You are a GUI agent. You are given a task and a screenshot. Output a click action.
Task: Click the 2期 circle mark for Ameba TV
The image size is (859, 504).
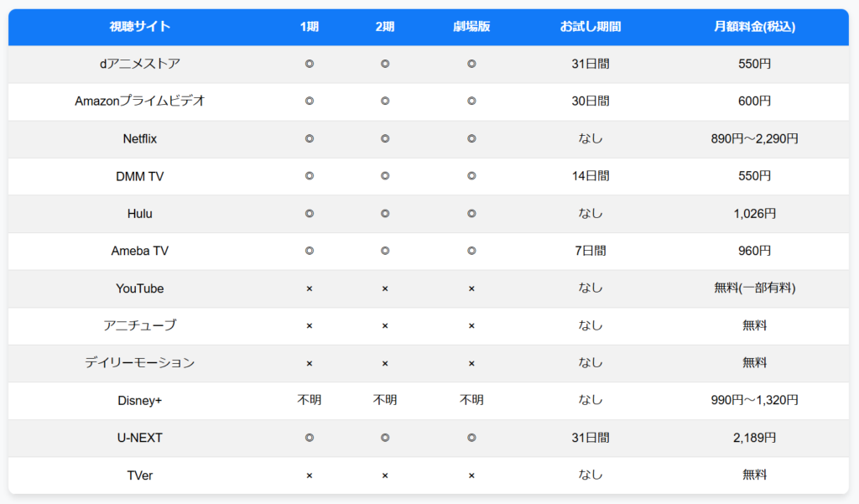coord(384,251)
